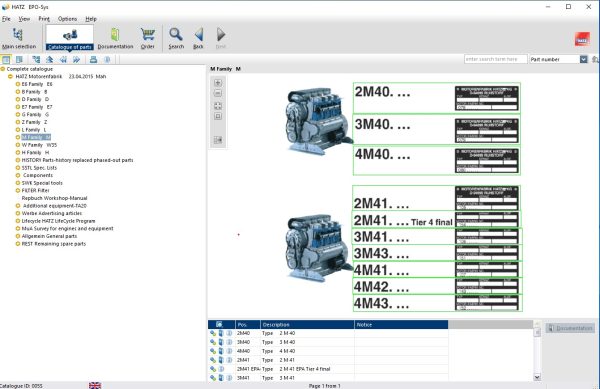
Task: Select the 2M40 engine hotspot in the illustration
Action: [x=436, y=98]
